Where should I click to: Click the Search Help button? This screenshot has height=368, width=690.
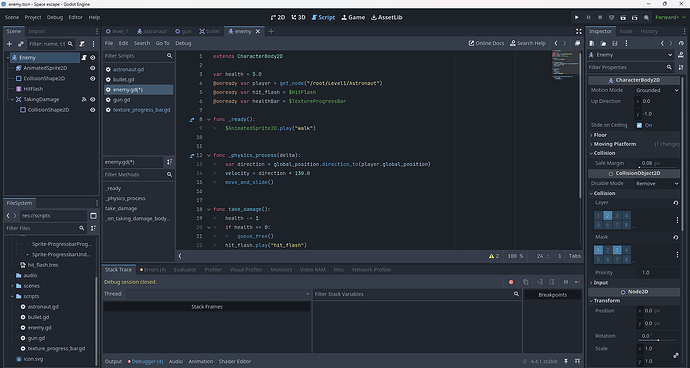coord(528,43)
